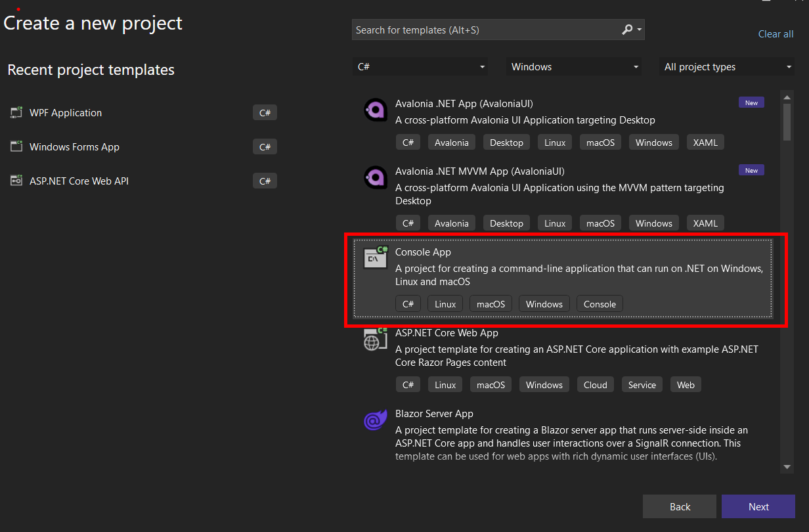Click the Next button
This screenshot has height=532, width=809.
[x=758, y=506]
